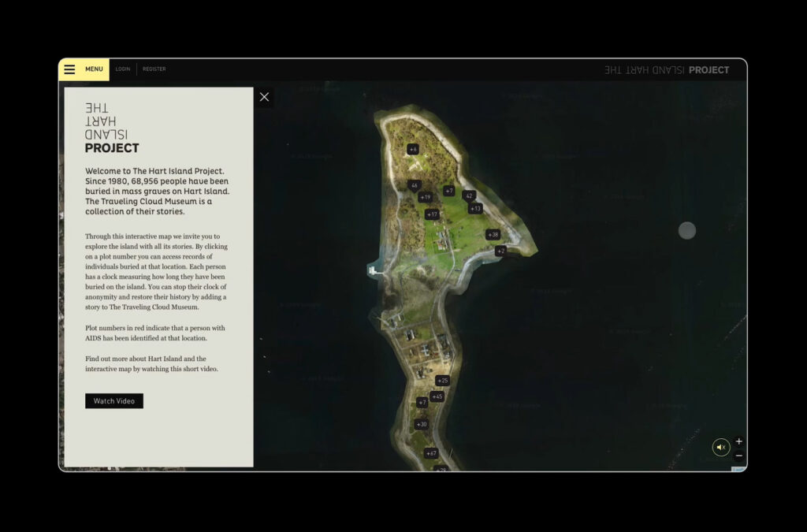Zoom in the map with plus
This screenshot has width=807, height=532.
click(739, 441)
